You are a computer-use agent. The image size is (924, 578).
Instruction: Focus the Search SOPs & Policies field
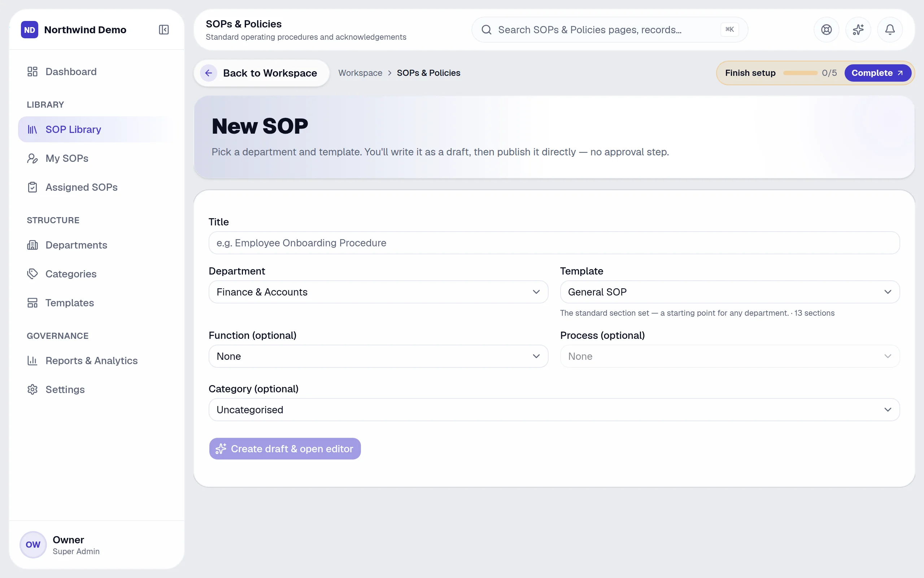click(x=609, y=30)
